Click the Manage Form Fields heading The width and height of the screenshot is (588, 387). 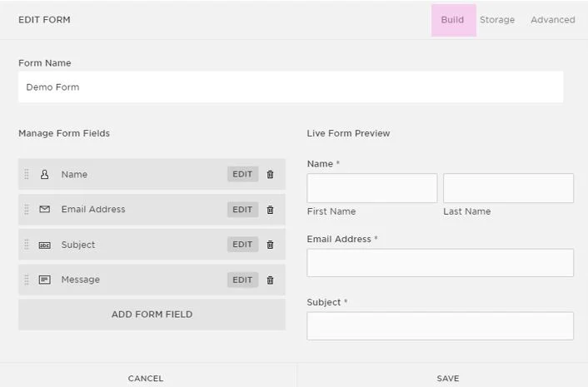[x=64, y=133]
